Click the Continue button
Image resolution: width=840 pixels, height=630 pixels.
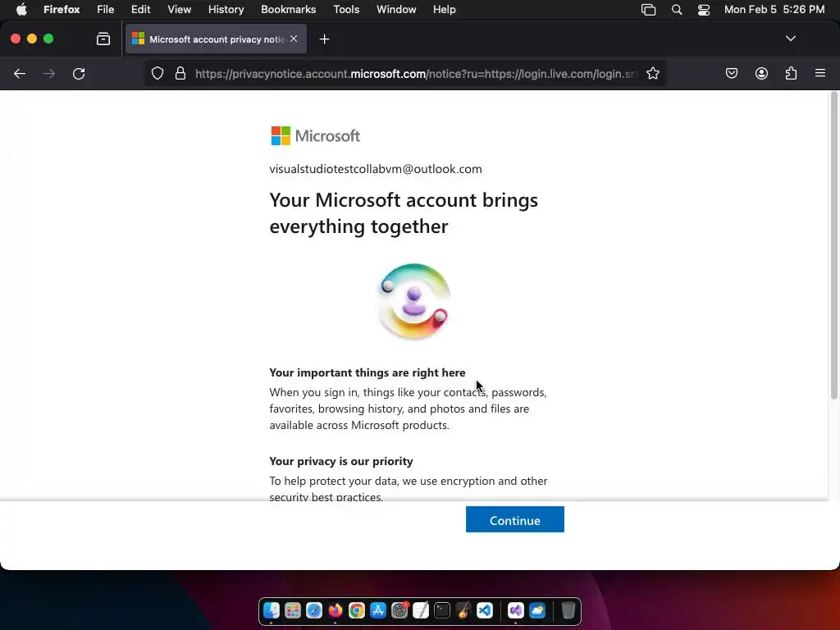pos(514,519)
